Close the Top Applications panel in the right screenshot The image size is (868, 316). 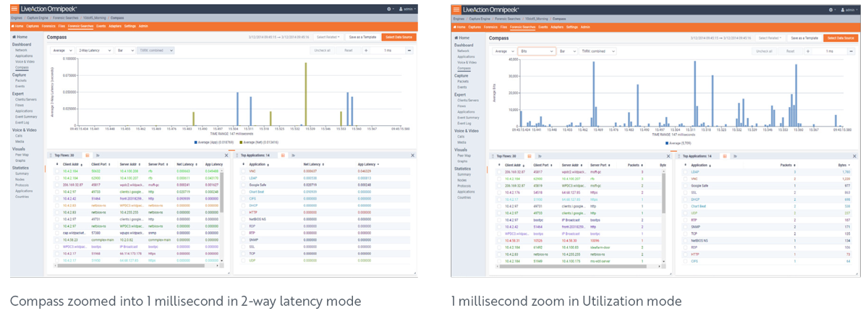pyautogui.click(x=854, y=155)
